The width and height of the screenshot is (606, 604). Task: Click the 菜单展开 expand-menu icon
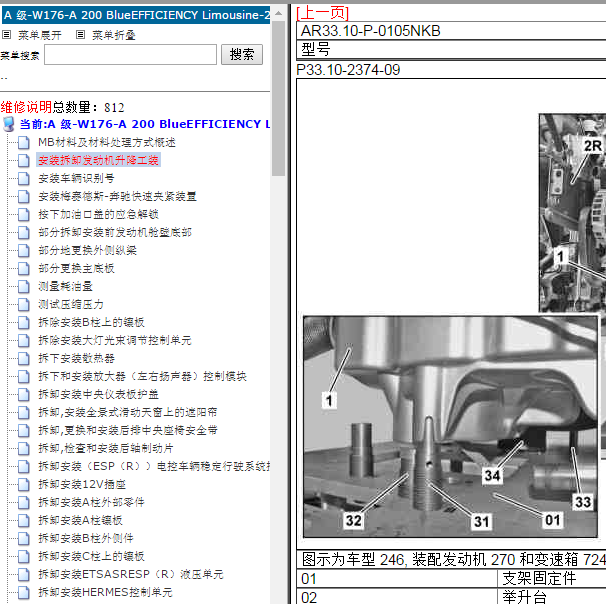click(x=6, y=35)
